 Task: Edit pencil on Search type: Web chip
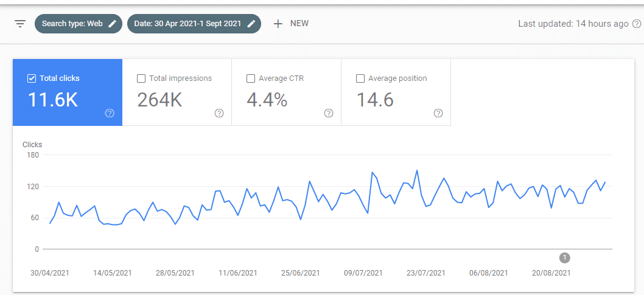point(112,24)
